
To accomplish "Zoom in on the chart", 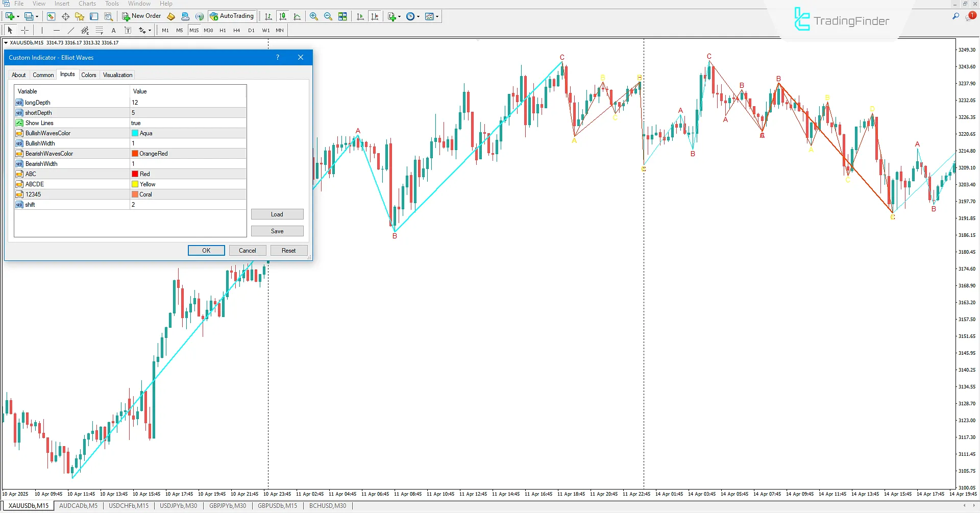I will (313, 16).
